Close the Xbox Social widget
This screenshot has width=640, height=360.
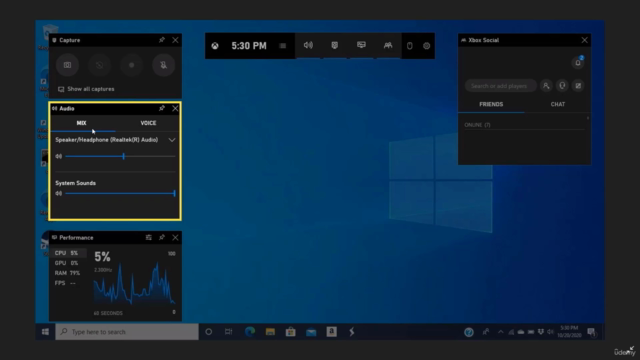click(x=584, y=40)
